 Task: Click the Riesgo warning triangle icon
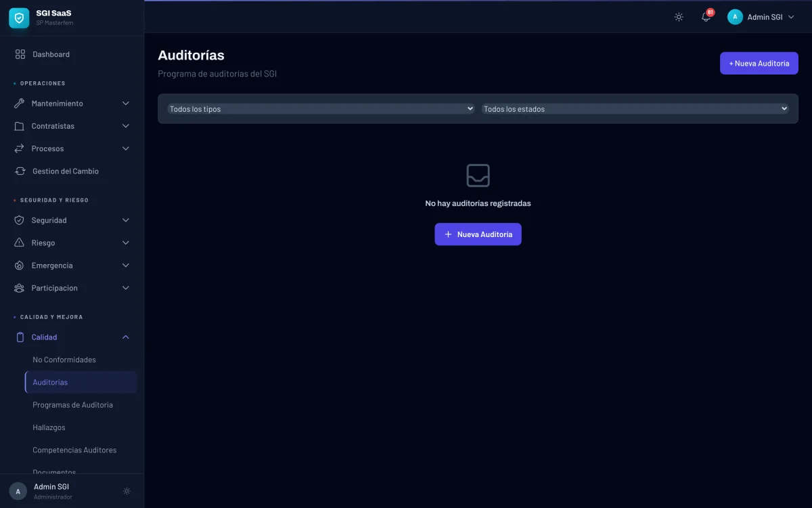[18, 242]
